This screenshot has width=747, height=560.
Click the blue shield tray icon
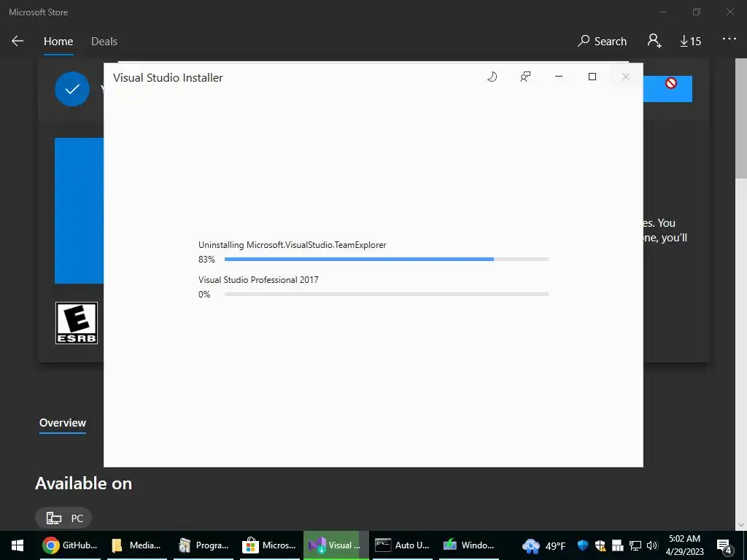[582, 545]
